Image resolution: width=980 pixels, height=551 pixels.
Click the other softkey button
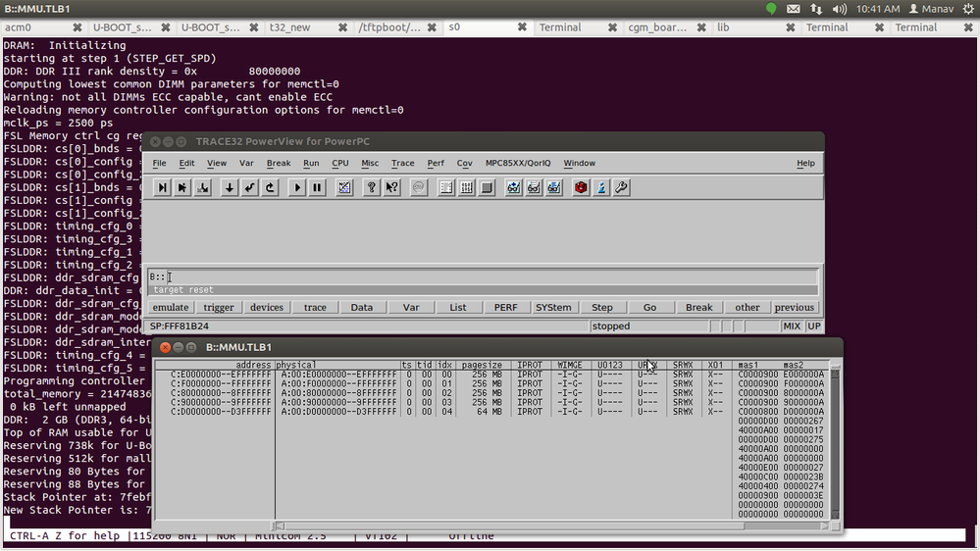click(747, 307)
